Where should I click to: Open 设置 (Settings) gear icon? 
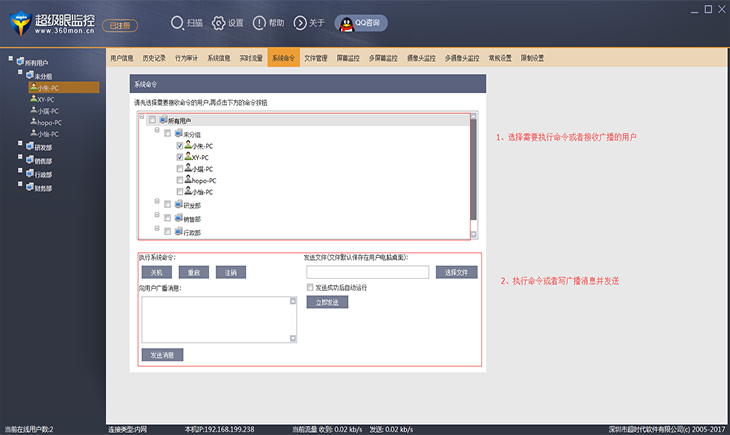[x=219, y=23]
